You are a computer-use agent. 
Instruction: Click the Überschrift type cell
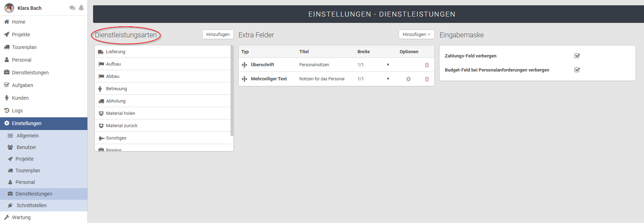(x=263, y=65)
